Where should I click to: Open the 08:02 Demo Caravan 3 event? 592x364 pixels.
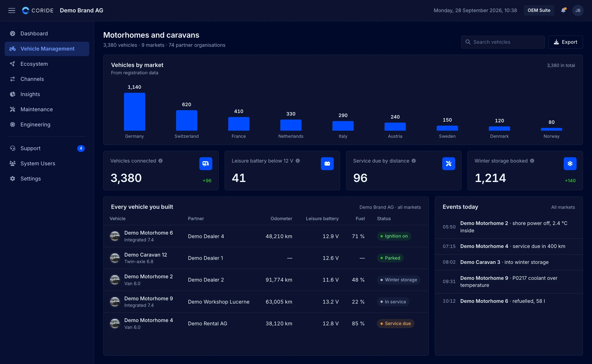pos(509,262)
